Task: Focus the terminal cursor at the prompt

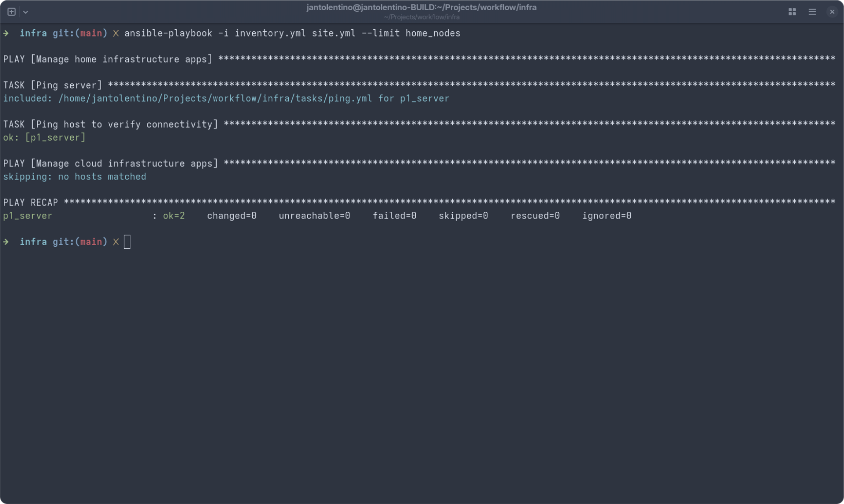Action: [x=127, y=242]
